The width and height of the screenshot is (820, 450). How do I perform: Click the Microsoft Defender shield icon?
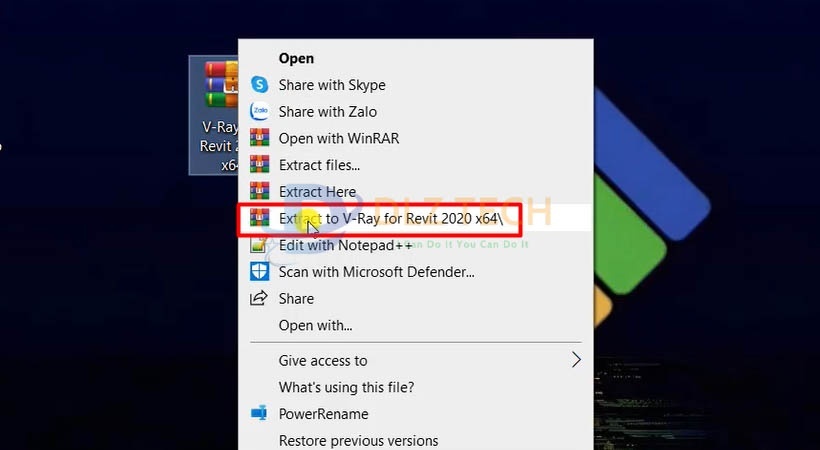[x=260, y=271]
